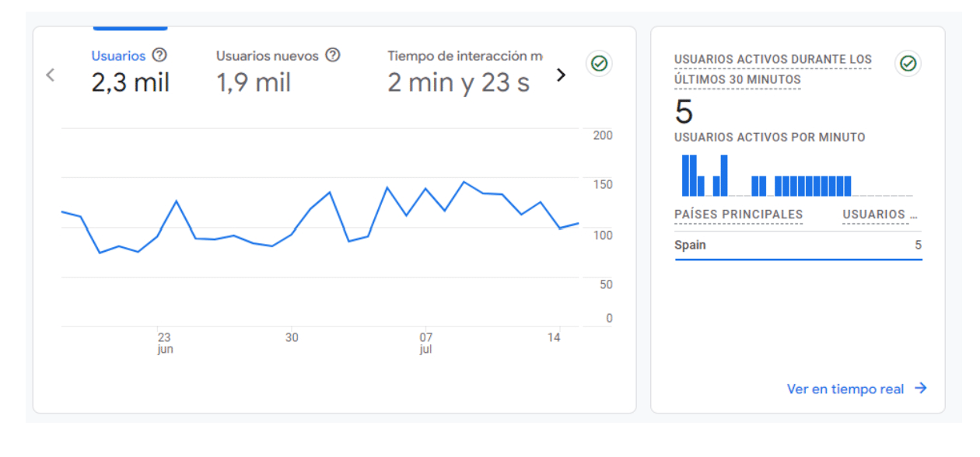Open the Países principales dimension selector

point(738,215)
